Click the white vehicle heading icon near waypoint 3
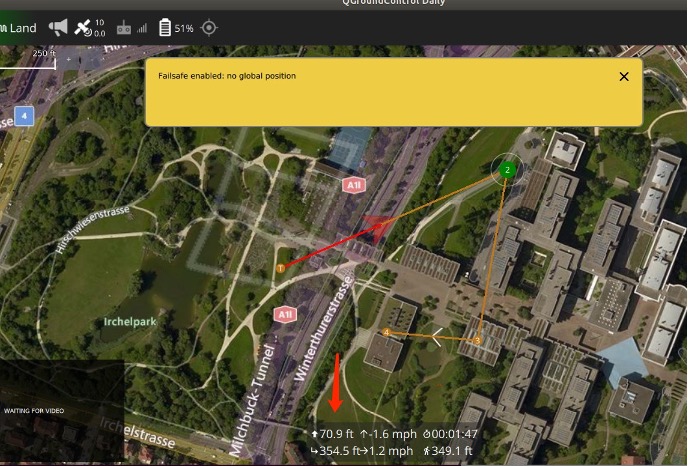688x466 pixels. [x=436, y=337]
